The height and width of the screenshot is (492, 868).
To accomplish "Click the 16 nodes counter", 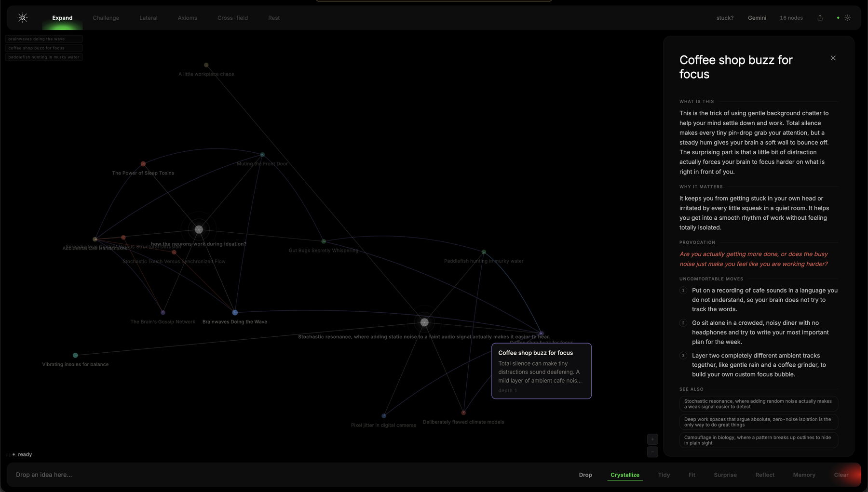I will [791, 18].
